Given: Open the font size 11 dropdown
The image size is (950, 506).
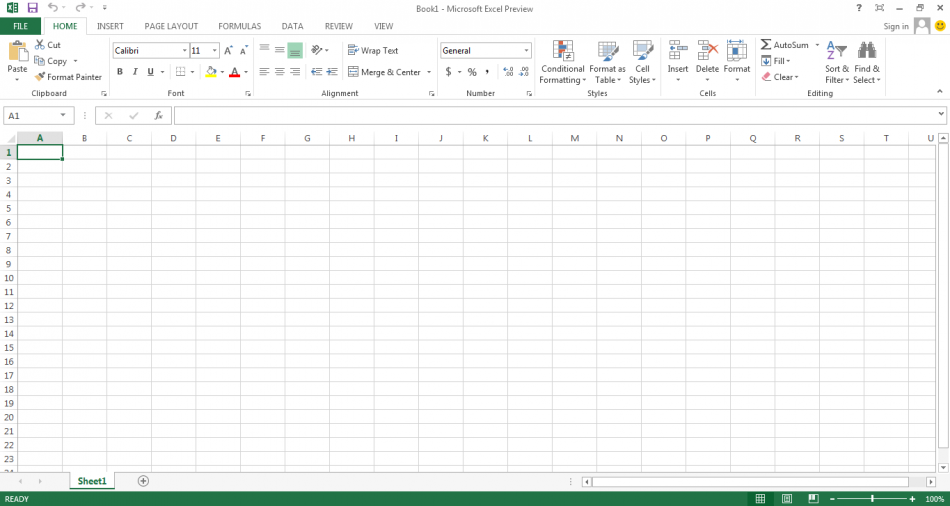Looking at the screenshot, I should click(214, 51).
